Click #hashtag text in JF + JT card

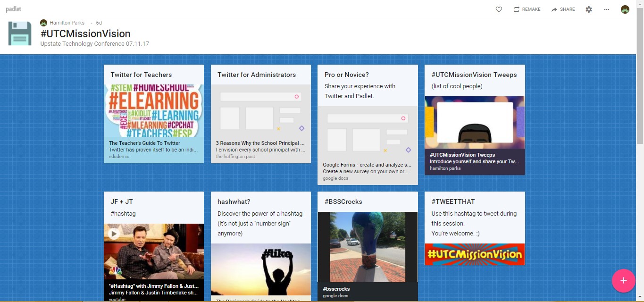point(123,214)
